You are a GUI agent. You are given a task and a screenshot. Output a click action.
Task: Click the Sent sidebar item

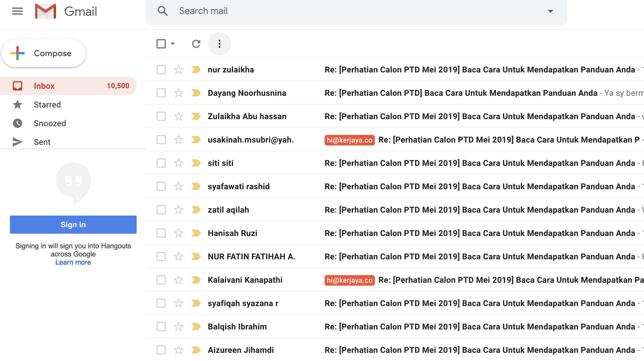(42, 142)
